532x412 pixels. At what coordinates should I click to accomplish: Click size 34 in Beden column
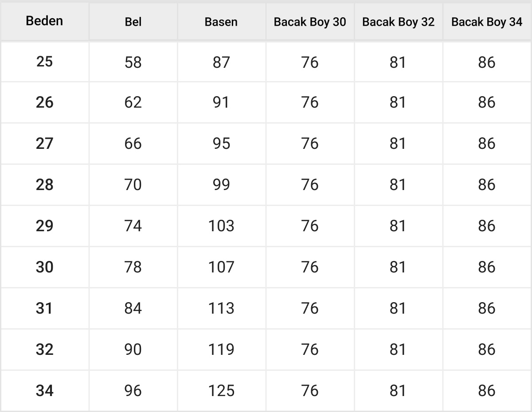[x=44, y=391]
